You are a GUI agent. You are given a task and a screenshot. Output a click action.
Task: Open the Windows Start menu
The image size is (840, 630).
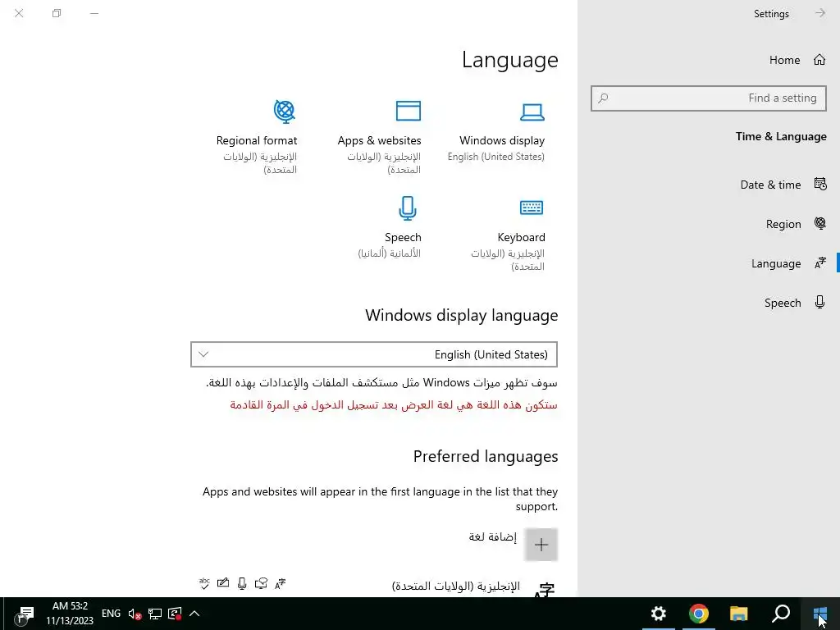(820, 614)
